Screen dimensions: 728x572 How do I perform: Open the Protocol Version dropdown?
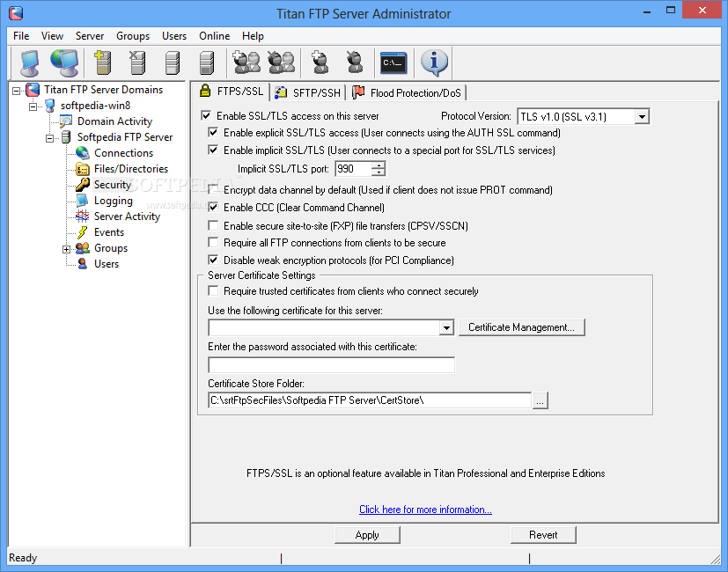[x=642, y=116]
